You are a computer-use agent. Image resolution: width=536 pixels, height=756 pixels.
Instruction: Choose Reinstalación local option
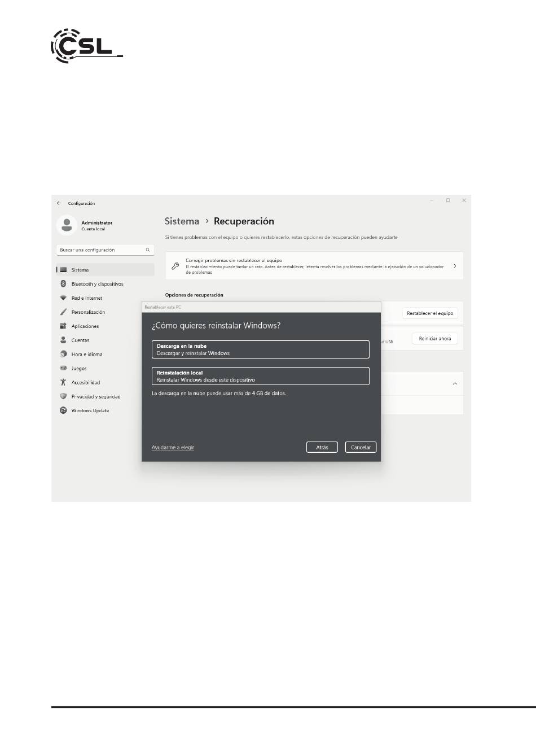261,376
